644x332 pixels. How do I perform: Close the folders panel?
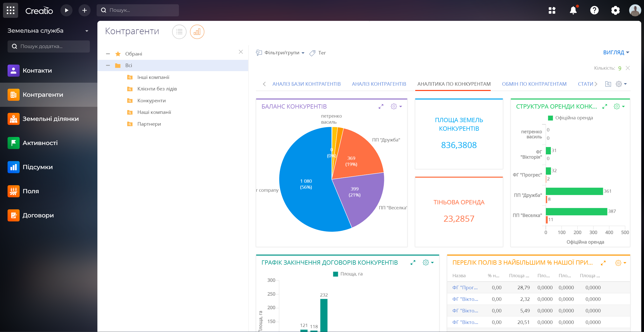click(x=241, y=52)
